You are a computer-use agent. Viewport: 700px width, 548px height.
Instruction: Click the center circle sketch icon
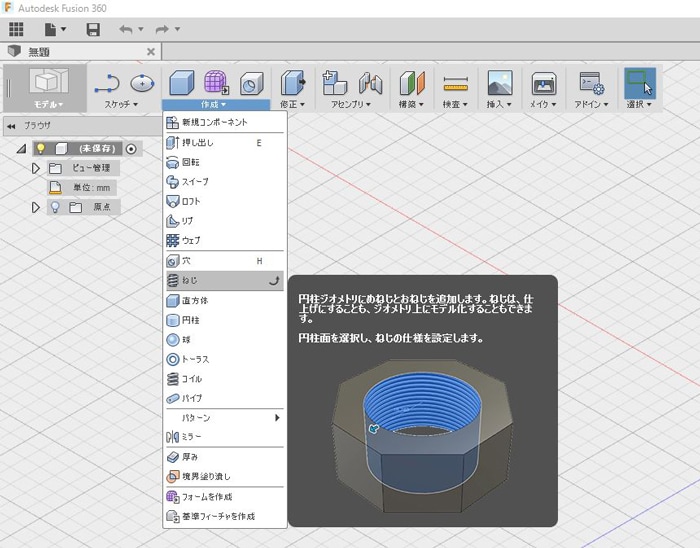tap(142, 83)
